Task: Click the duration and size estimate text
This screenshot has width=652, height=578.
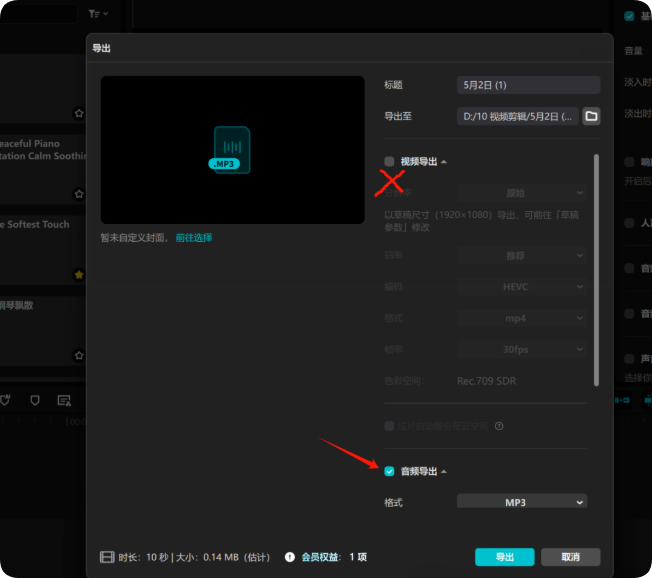Action: click(194, 557)
